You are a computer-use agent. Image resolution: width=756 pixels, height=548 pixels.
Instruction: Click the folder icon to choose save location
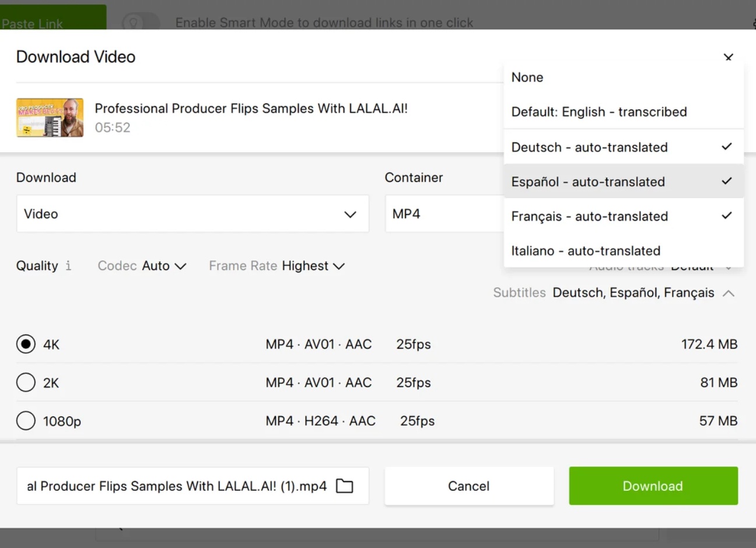coord(345,486)
